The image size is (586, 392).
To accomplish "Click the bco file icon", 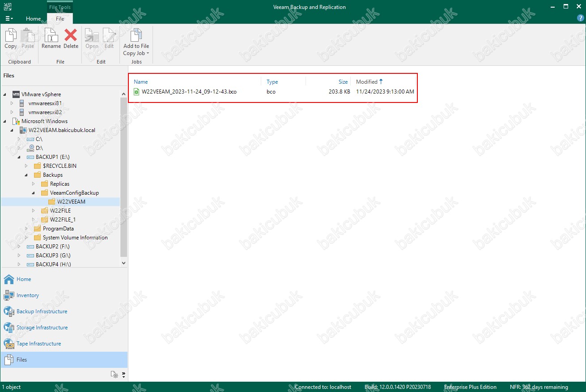I will click(x=137, y=92).
